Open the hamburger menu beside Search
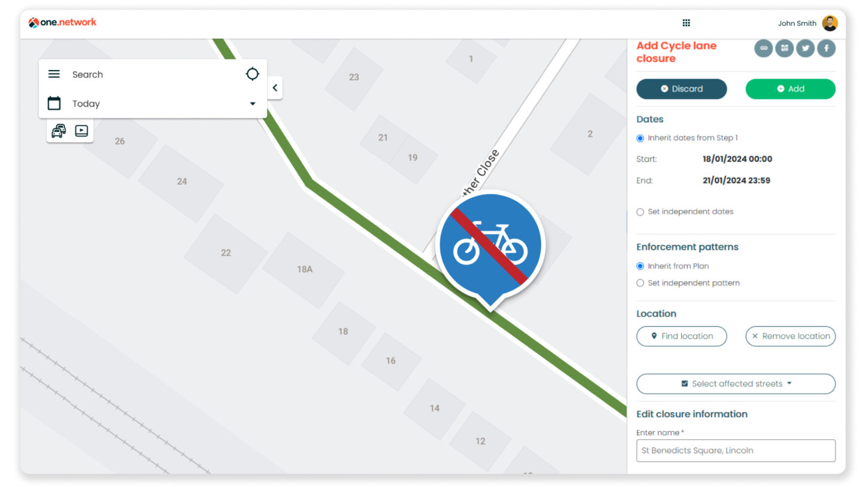The width and height of the screenshot is (868, 487). 54,74
